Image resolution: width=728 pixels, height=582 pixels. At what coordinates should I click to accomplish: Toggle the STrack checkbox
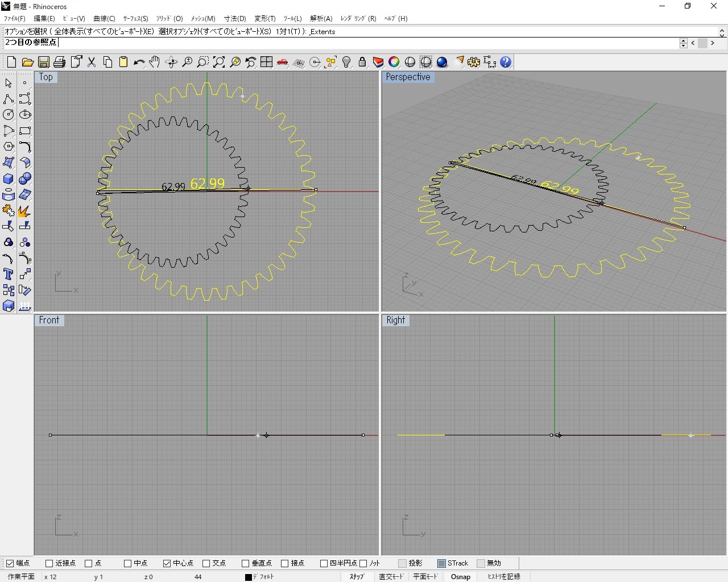[441, 563]
